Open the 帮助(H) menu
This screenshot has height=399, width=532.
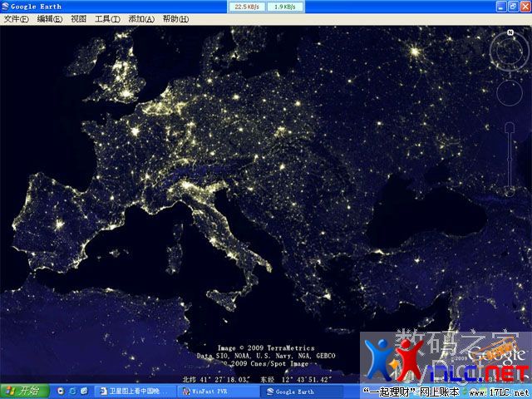[175, 19]
